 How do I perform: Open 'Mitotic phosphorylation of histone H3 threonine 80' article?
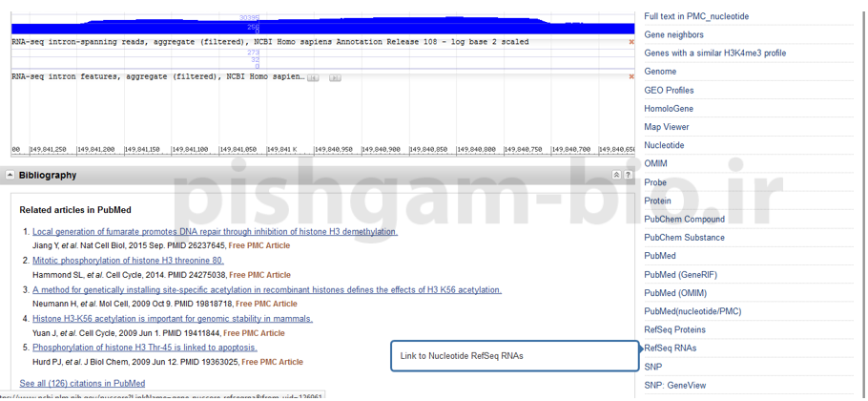[128, 261]
